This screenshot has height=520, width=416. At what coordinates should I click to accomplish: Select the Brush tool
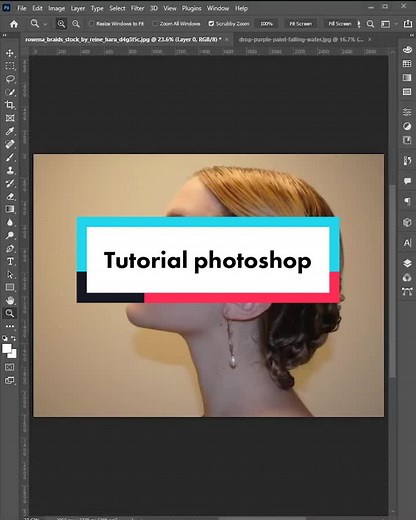tap(10, 157)
